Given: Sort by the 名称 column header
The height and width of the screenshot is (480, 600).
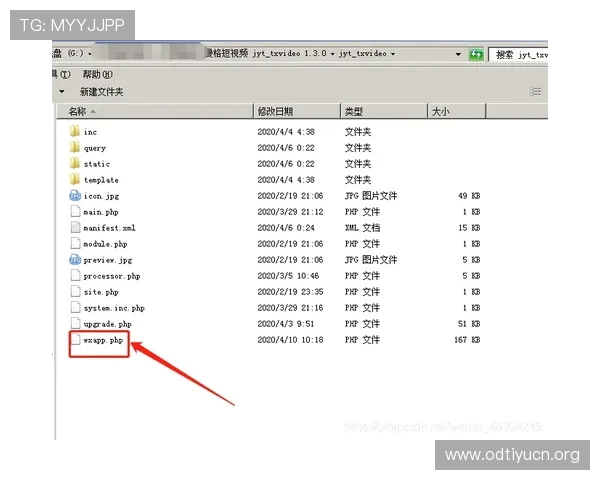Looking at the screenshot, I should point(155,111).
